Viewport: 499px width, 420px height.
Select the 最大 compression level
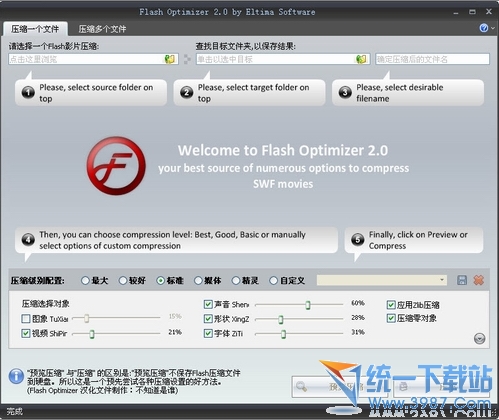pos(94,281)
